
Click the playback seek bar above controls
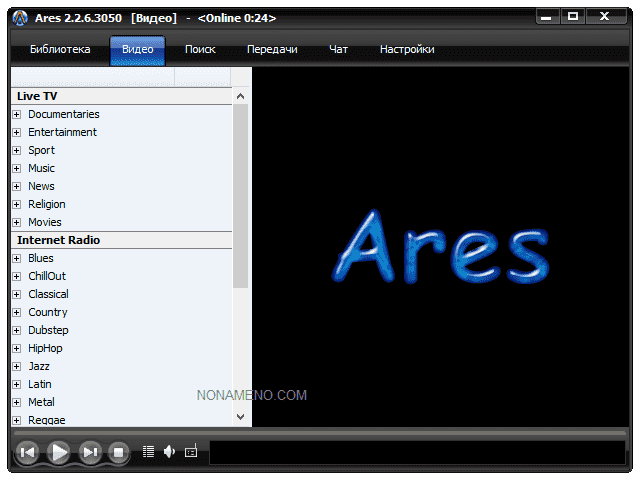point(320,433)
